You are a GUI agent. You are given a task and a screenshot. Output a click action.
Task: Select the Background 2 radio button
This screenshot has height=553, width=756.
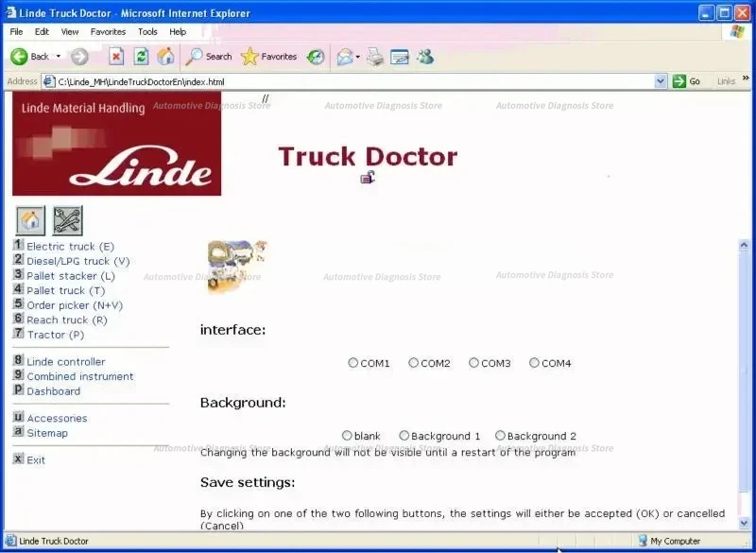[500, 436]
